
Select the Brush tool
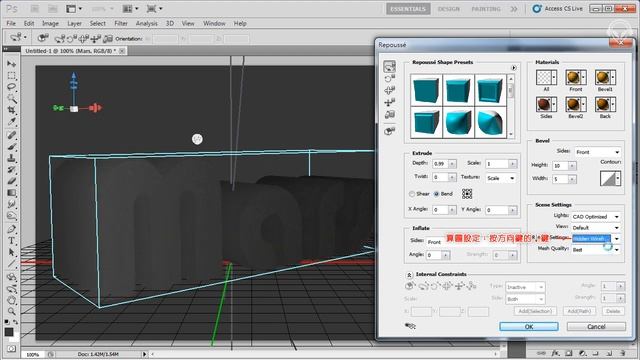(11, 146)
